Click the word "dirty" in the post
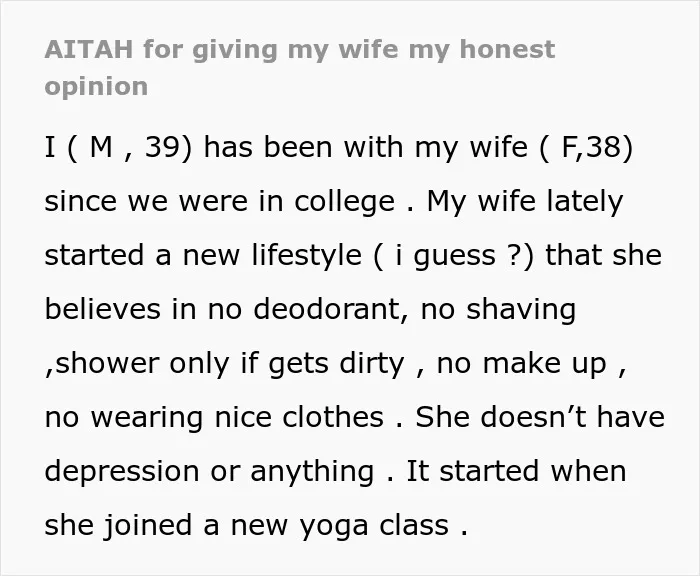 [371, 364]
